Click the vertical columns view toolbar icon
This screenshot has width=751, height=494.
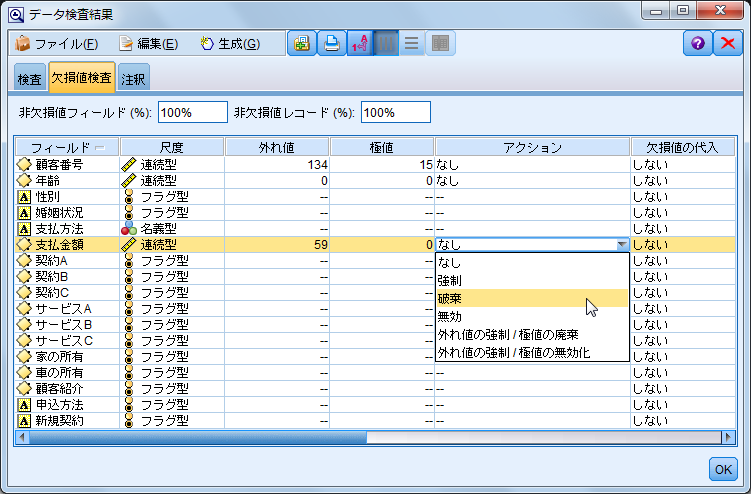pyautogui.click(x=386, y=44)
